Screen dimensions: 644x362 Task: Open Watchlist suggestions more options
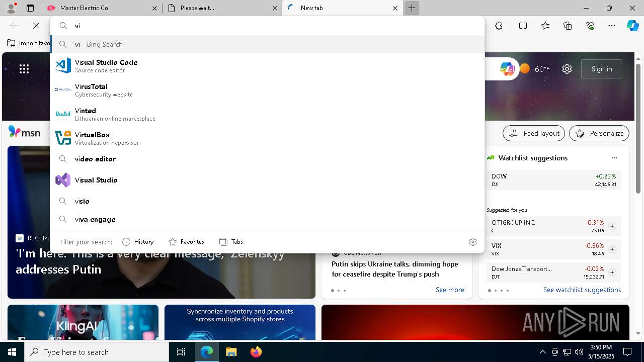pyautogui.click(x=614, y=158)
